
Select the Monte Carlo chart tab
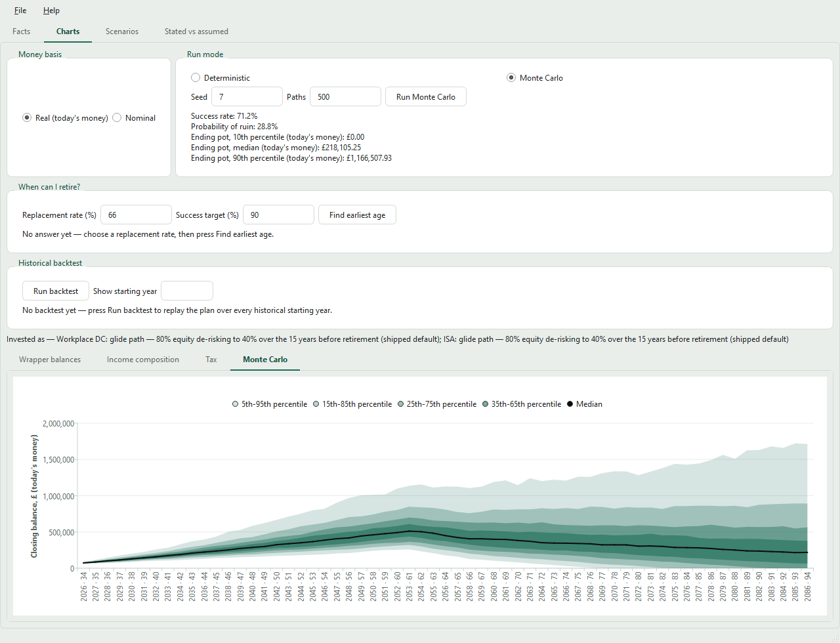[265, 360]
